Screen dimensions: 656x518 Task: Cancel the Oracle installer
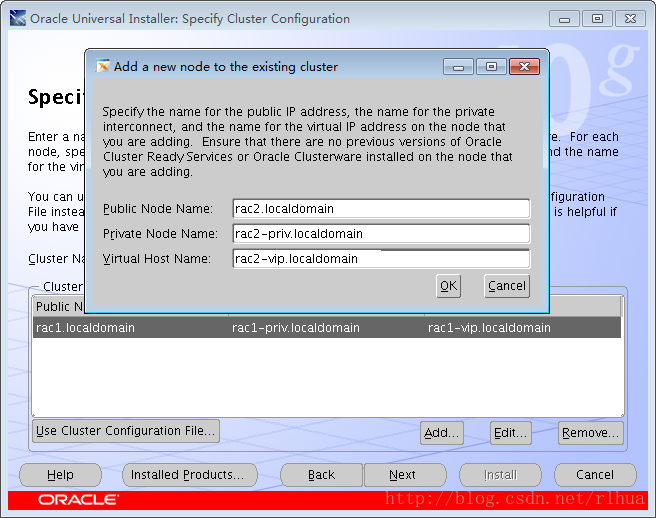coord(595,475)
